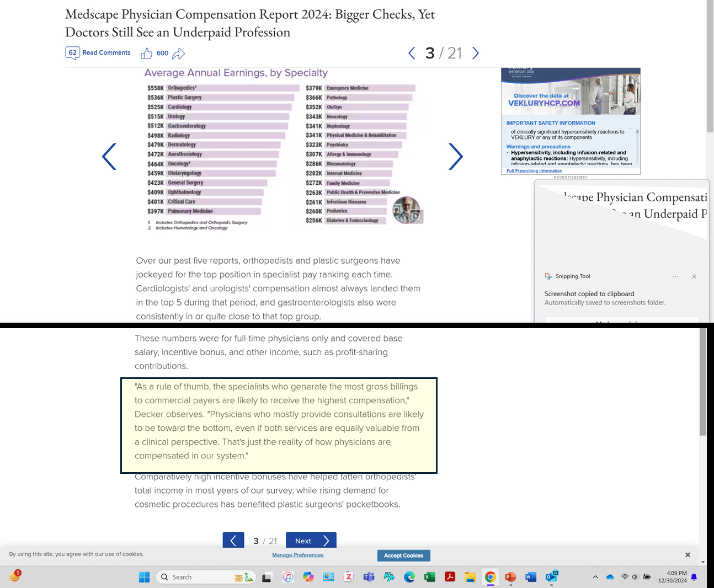Click the thumbs-up like icon

146,54
